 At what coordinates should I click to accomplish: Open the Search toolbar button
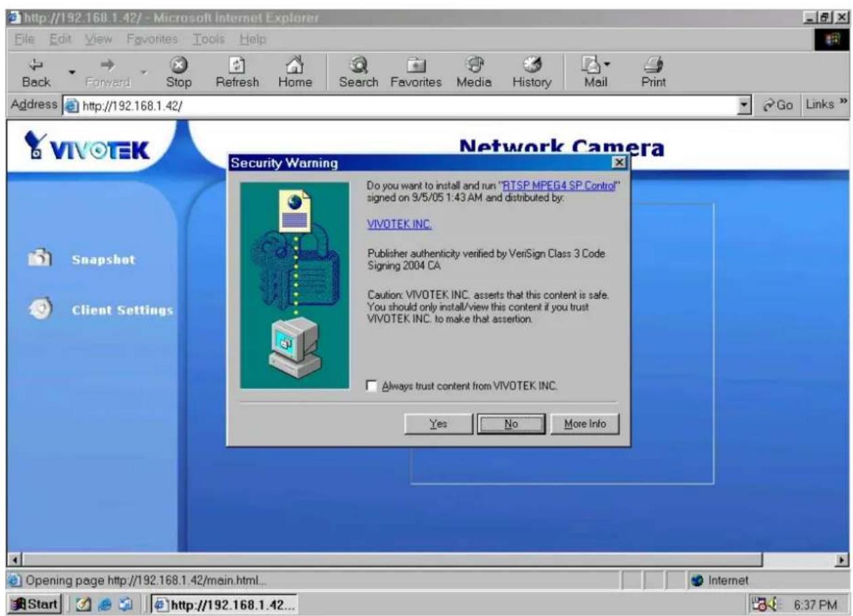358,73
